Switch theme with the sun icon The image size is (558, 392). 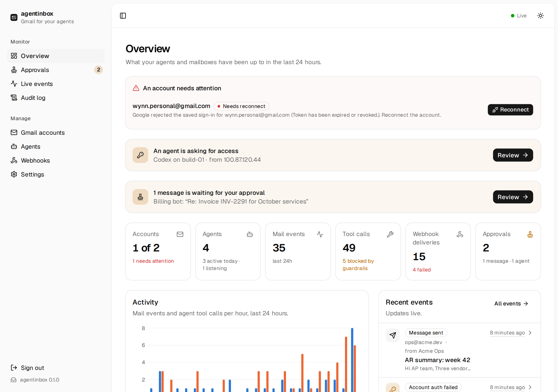click(540, 16)
